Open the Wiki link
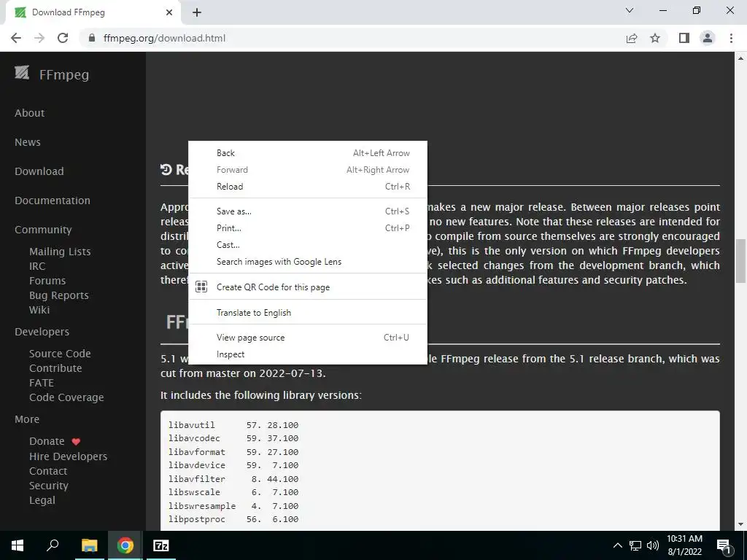The height and width of the screenshot is (560, 747). pyautogui.click(x=39, y=309)
